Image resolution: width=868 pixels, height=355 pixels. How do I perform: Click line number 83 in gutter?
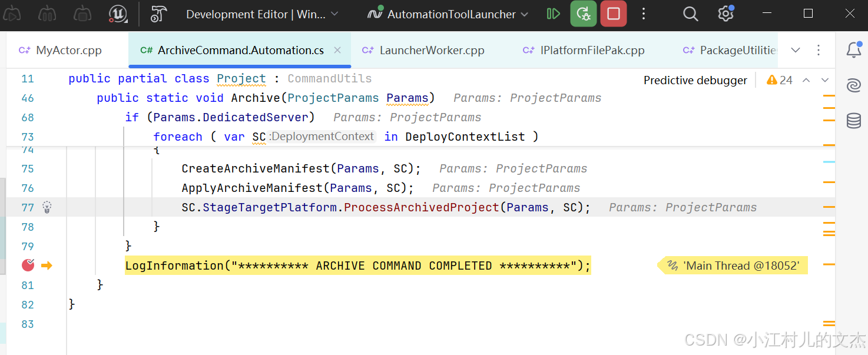click(x=28, y=324)
